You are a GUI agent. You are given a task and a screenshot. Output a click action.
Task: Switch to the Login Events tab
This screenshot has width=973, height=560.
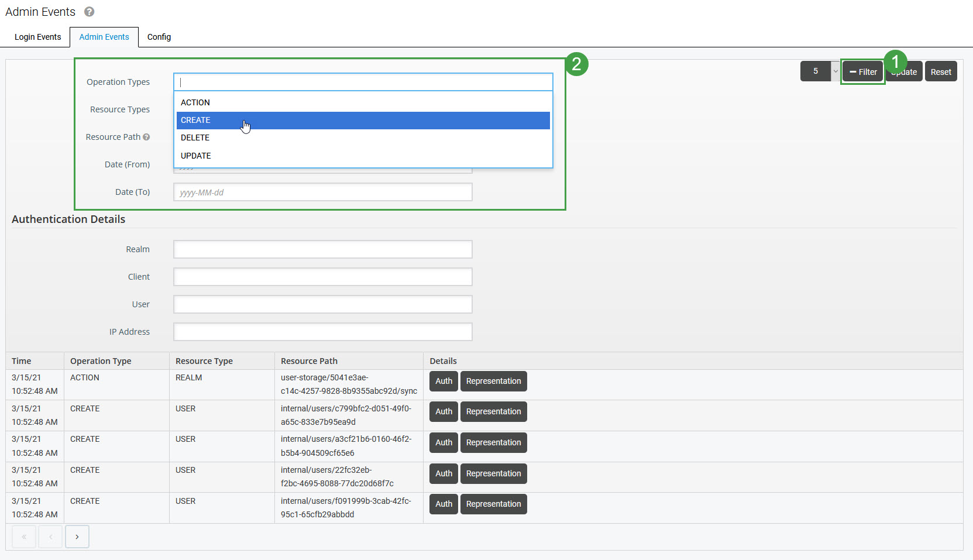click(37, 37)
